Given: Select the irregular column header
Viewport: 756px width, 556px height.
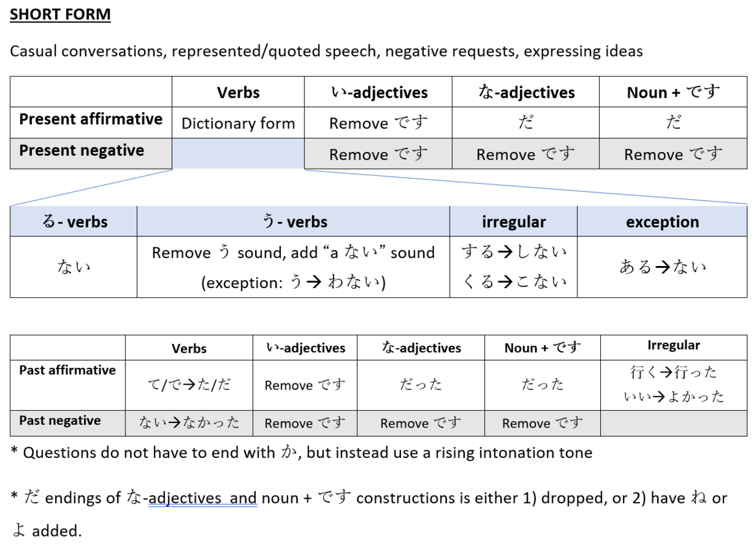Looking at the screenshot, I should click(x=513, y=221).
